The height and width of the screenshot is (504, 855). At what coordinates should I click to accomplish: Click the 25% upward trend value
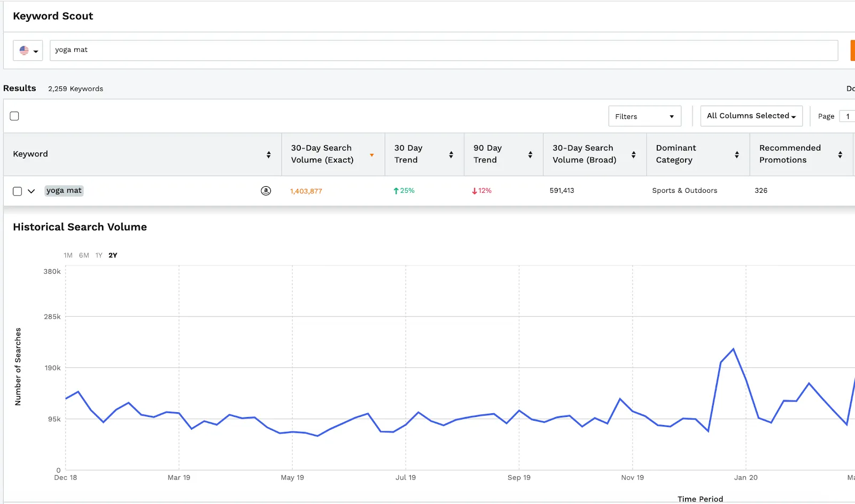tap(404, 191)
